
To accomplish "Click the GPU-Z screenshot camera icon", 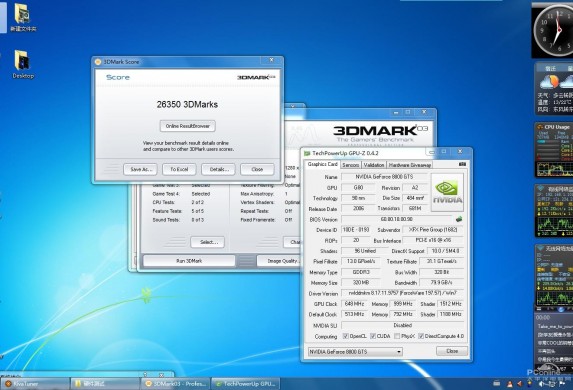I will pyautogui.click(x=462, y=164).
